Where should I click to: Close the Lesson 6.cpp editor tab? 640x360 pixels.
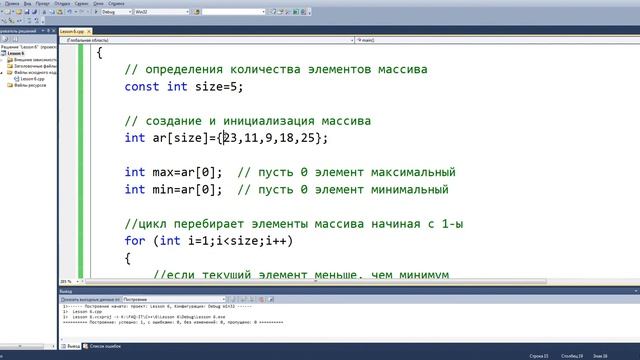89,31
